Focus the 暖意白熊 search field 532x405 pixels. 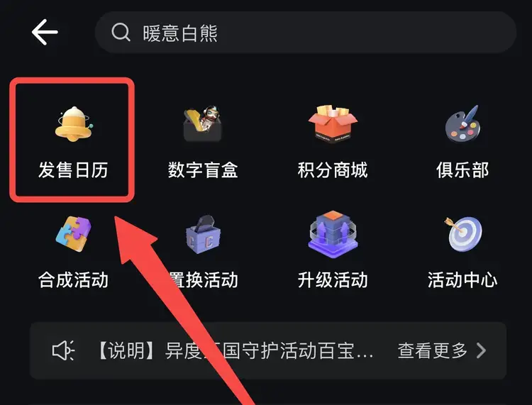tap(305, 33)
